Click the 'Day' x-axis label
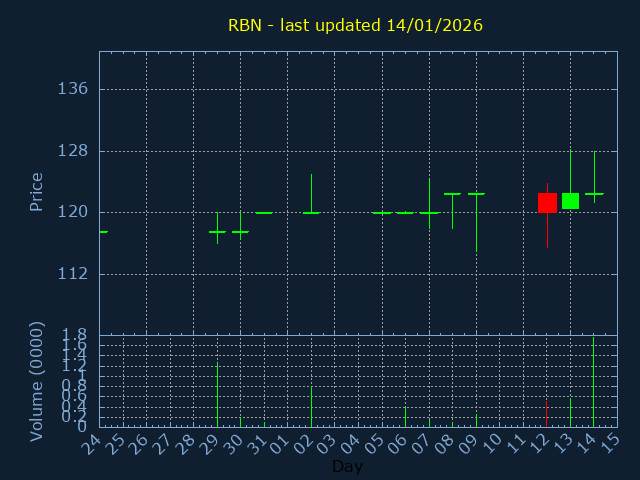Viewport: 640px width, 480px height. pos(347,467)
